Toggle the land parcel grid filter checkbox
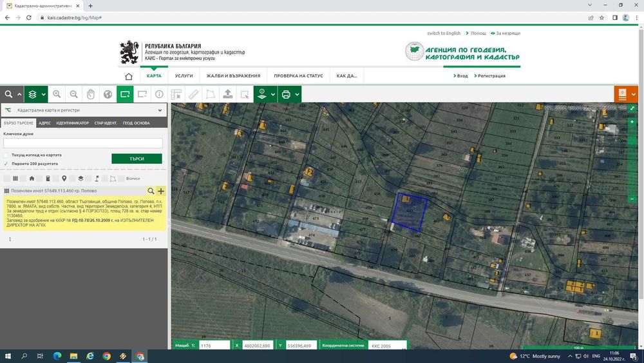644x363 pixels. (6, 179)
